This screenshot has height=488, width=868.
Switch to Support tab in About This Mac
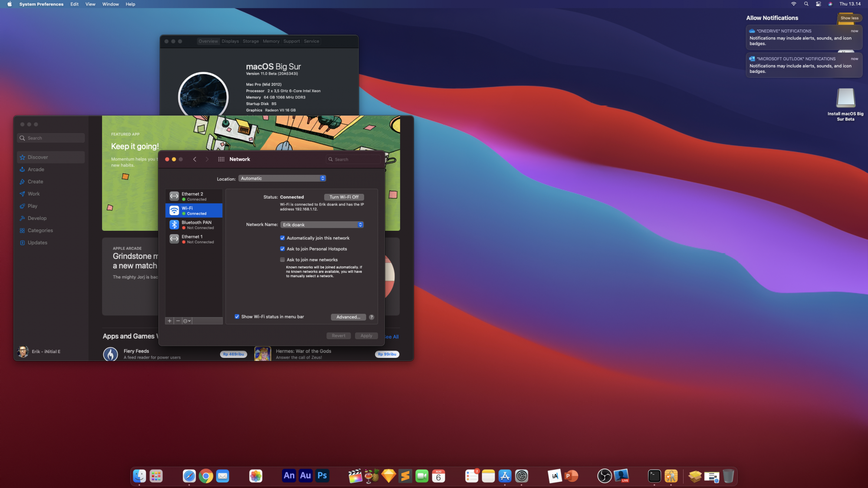pyautogui.click(x=292, y=41)
